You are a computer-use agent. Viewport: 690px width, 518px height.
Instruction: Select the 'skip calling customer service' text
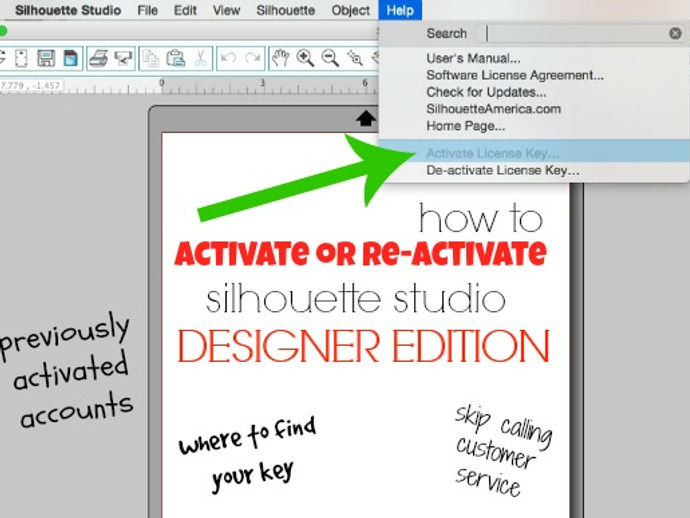click(503, 451)
